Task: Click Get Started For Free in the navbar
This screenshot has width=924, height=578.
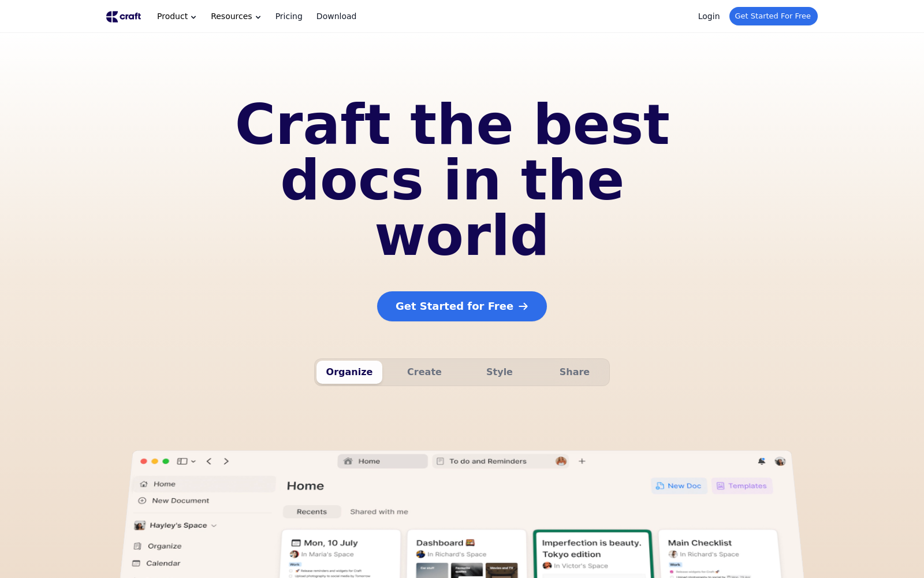Action: 773,16
